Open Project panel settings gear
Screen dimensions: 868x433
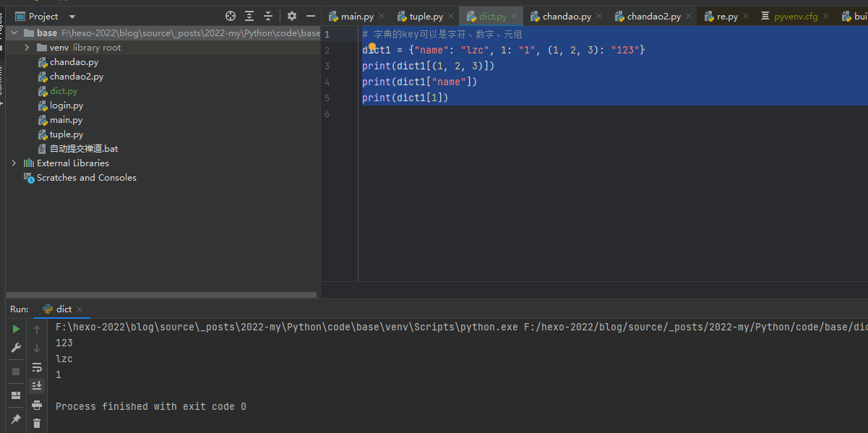coord(292,16)
